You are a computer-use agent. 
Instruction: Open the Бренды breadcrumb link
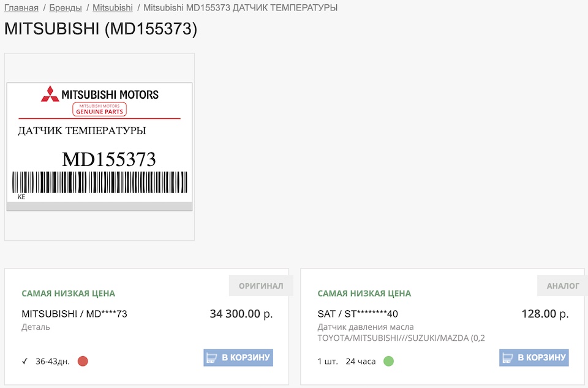point(66,8)
